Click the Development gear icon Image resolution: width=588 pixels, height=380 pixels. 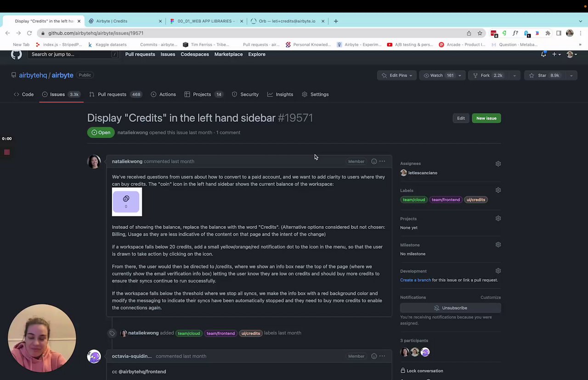(498, 271)
